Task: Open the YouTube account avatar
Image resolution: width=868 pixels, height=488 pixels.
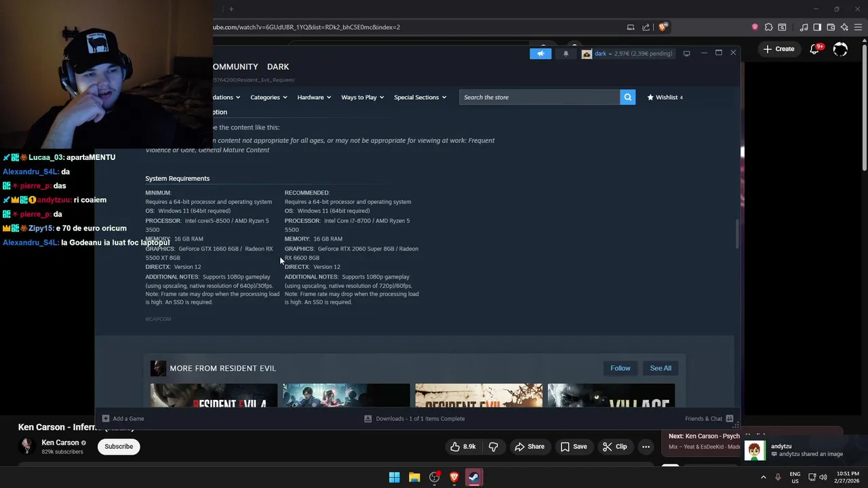Action: (840, 49)
